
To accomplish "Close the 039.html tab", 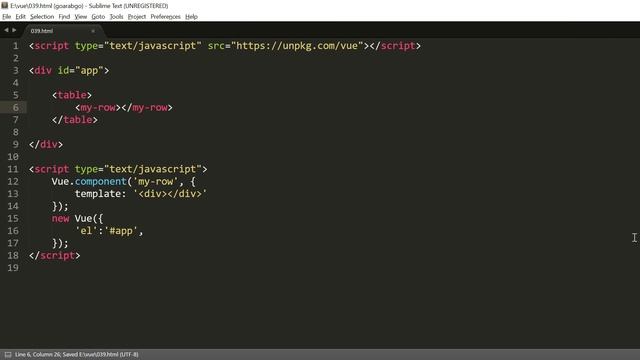I will point(93,31).
